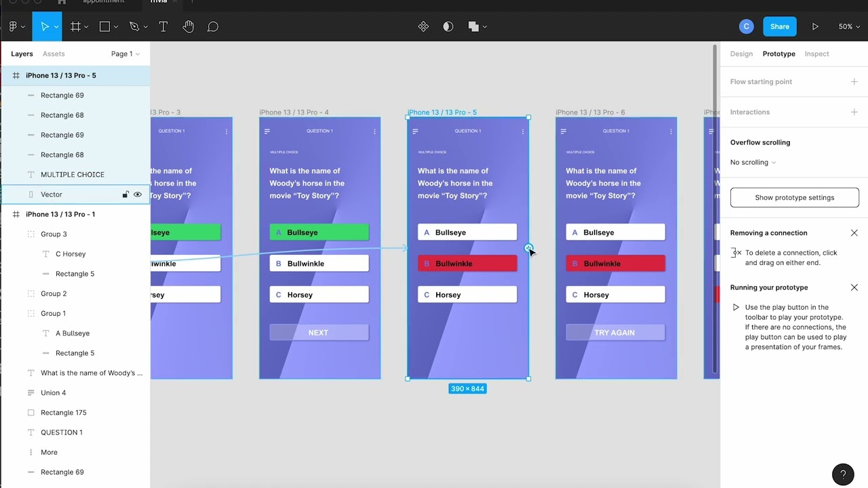Add an interaction with plus icon

[854, 112]
